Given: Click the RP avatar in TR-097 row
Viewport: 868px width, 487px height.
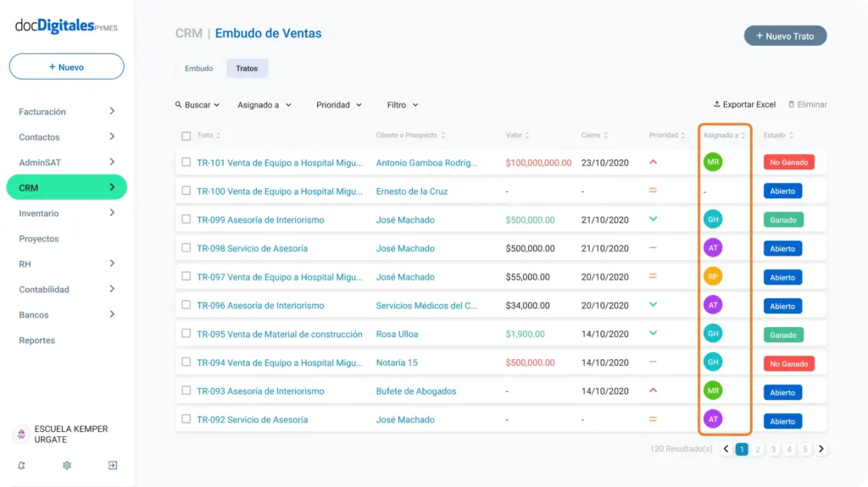Looking at the screenshot, I should point(713,276).
